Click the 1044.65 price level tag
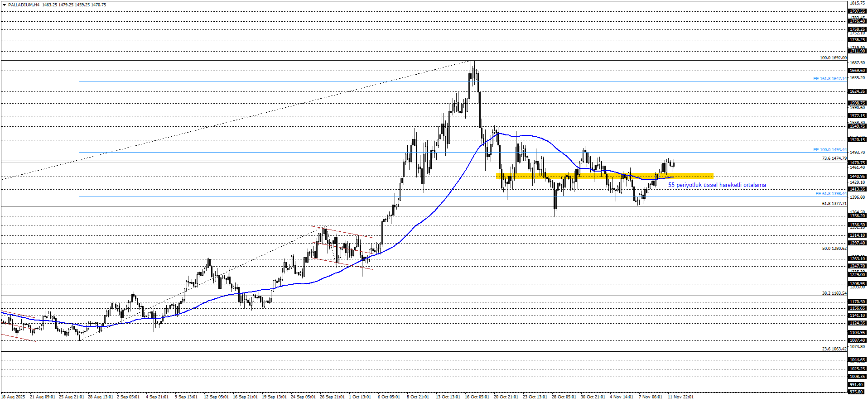 [857, 360]
